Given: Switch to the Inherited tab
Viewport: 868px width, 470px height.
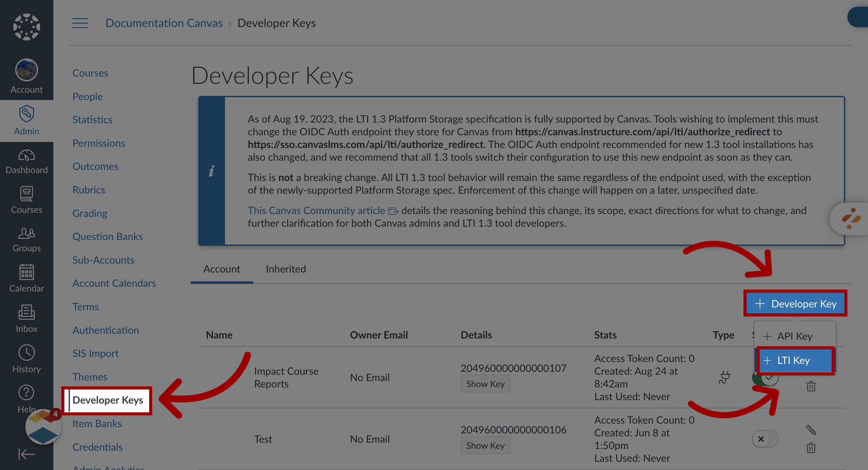Looking at the screenshot, I should 286,269.
